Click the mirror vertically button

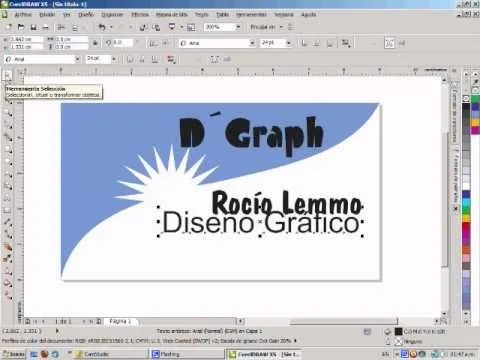[x=166, y=43]
